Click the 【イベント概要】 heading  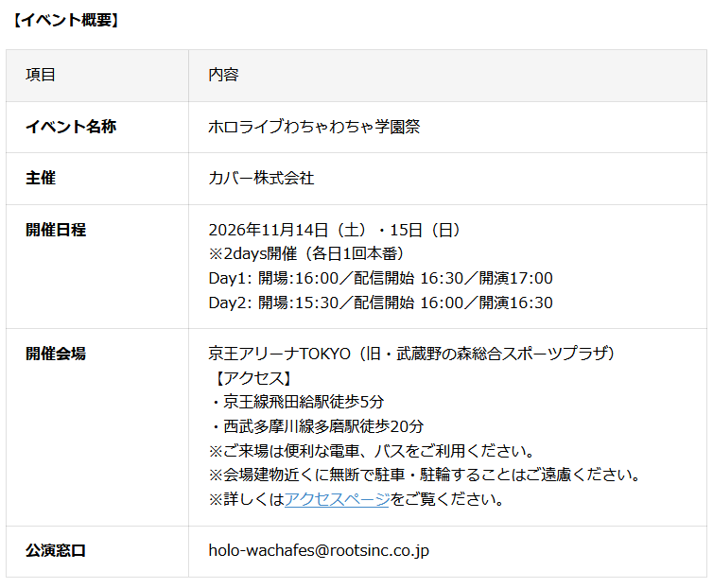pos(66,20)
